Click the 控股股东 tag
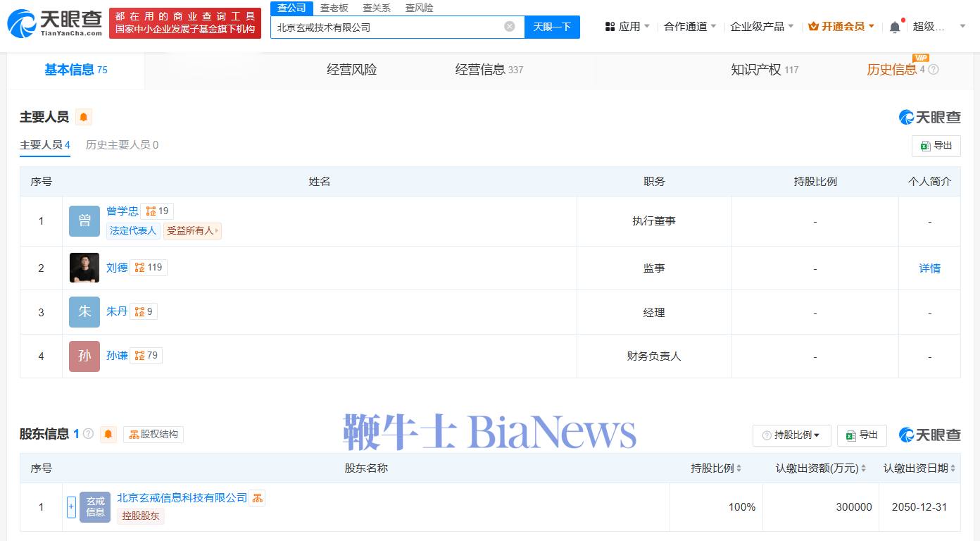Image resolution: width=980 pixels, height=541 pixels. tap(141, 516)
